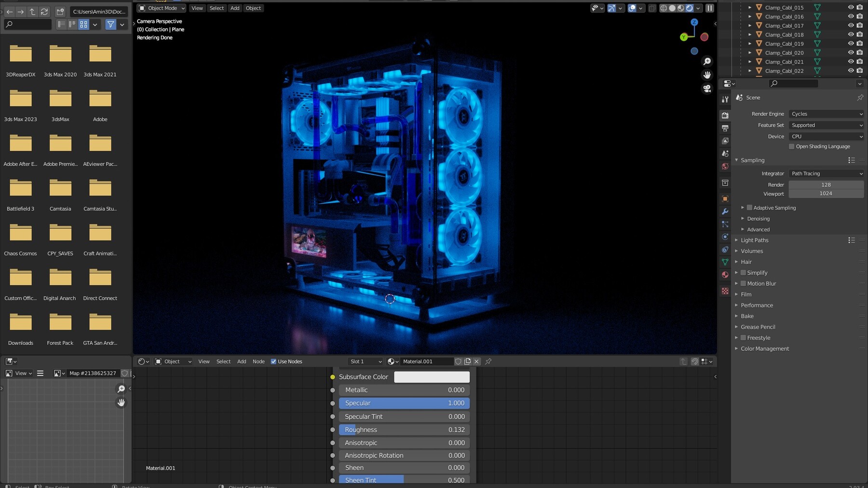Image resolution: width=868 pixels, height=488 pixels.
Task: Open the Node menu in shader editor
Action: (x=258, y=361)
